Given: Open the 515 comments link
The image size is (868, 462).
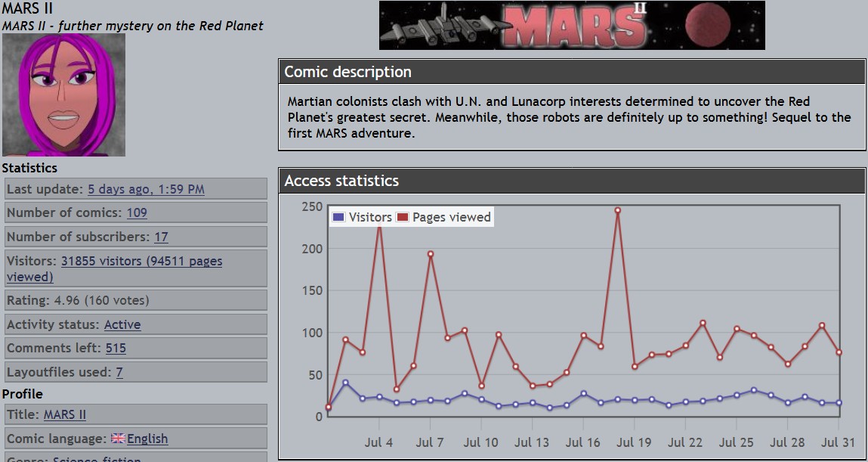Looking at the screenshot, I should [116, 349].
